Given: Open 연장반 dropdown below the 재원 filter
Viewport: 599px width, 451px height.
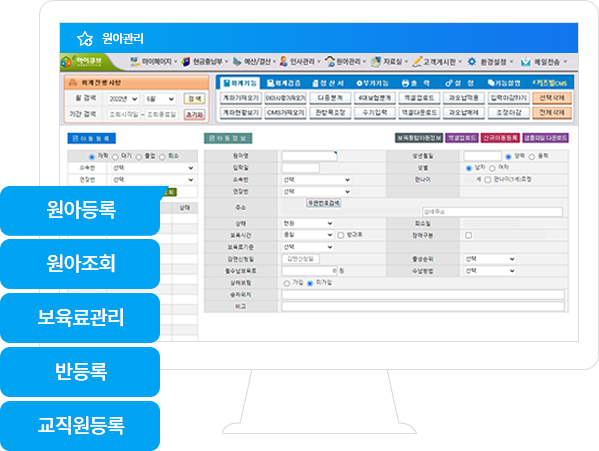Looking at the screenshot, I should [153, 180].
